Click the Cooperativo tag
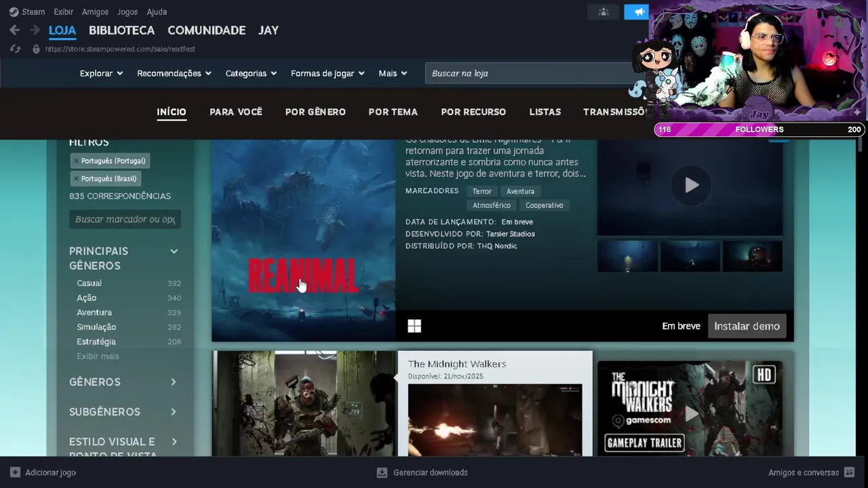 545,205
